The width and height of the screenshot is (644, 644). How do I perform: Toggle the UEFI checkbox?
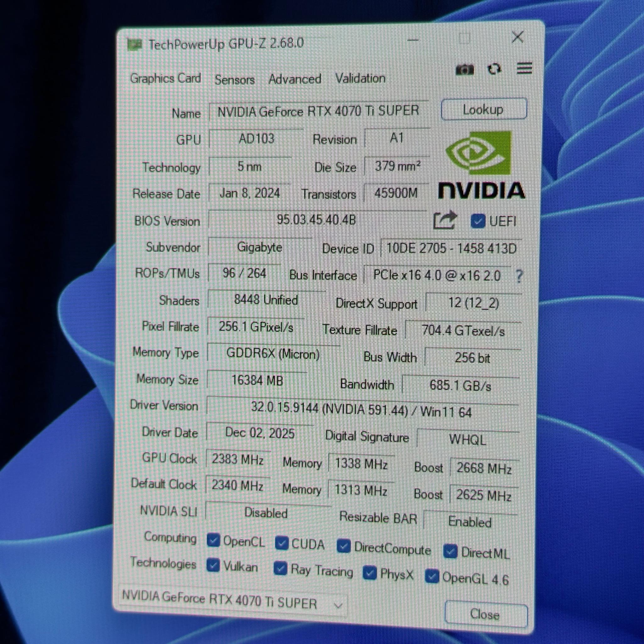coord(477,221)
